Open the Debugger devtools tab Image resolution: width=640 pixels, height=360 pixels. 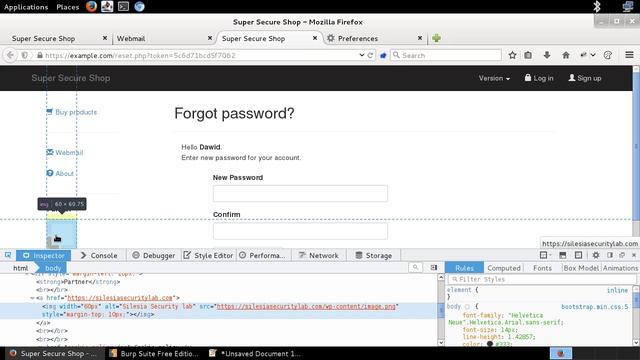153,256
